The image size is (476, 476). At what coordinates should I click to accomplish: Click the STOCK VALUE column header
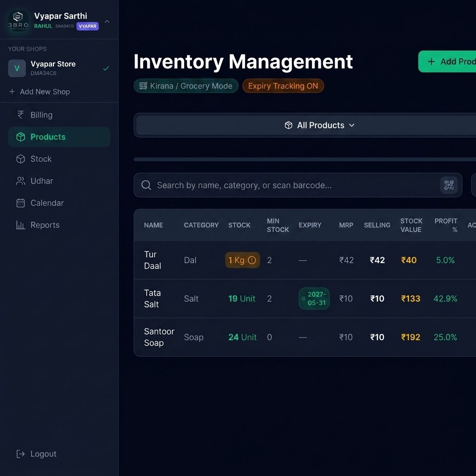tap(411, 225)
